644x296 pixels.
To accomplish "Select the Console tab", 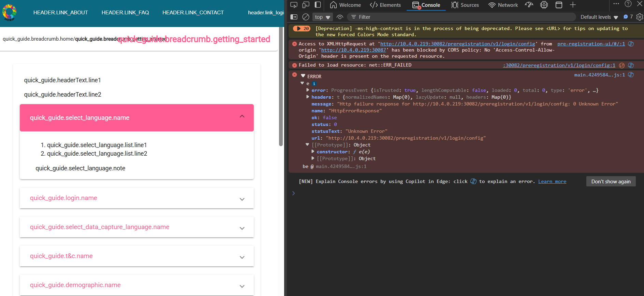I will tap(426, 5).
